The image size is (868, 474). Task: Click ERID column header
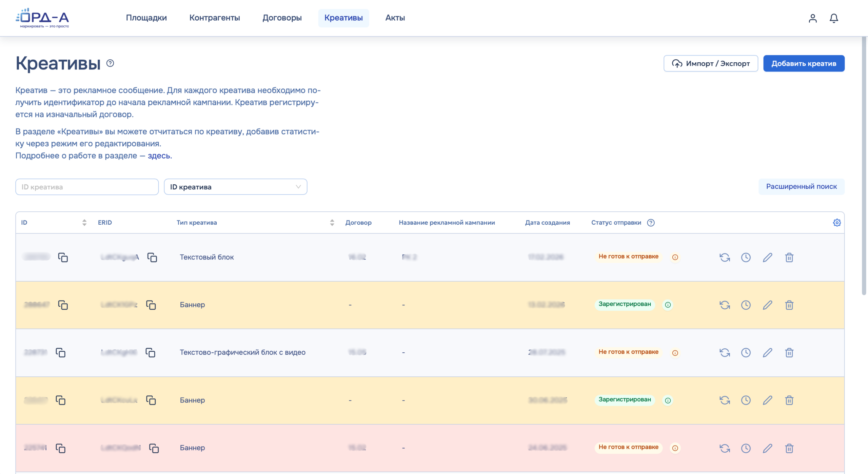pyautogui.click(x=105, y=222)
